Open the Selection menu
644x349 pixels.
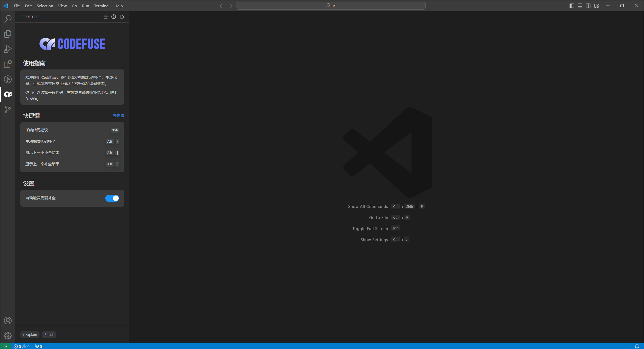[x=45, y=6]
